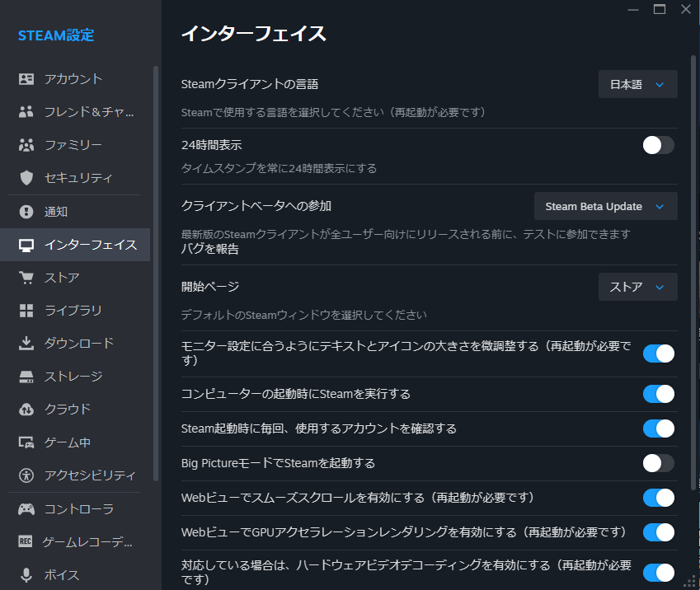Click the sidebar vertical scrollbar

point(156,273)
